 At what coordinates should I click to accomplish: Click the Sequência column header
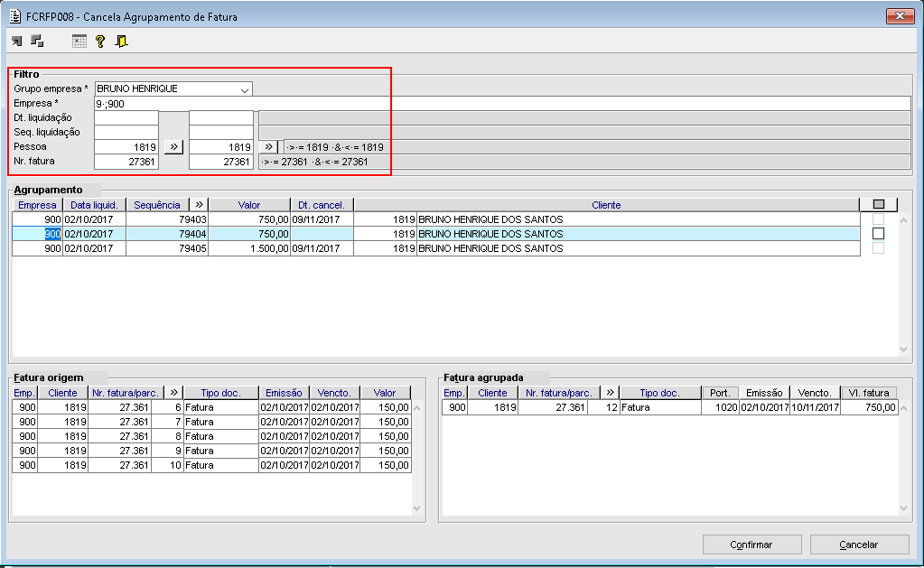[x=157, y=205]
